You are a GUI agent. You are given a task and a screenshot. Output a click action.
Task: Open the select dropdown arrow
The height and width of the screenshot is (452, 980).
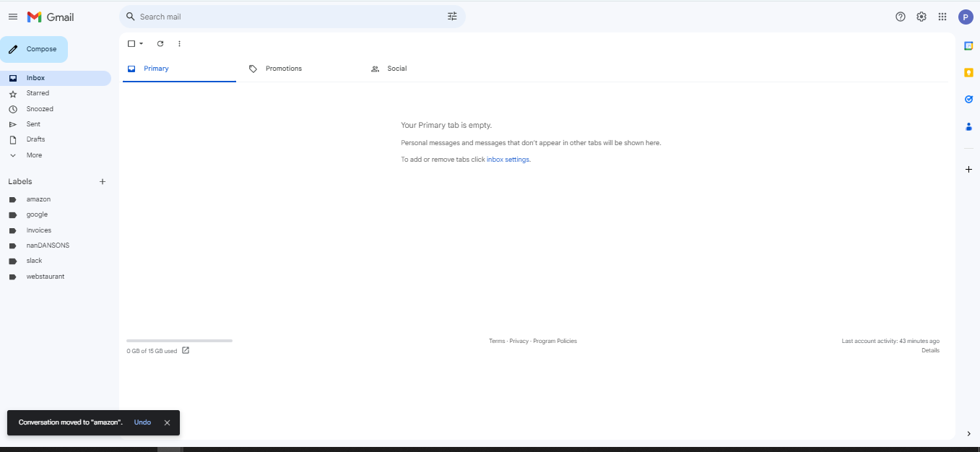[141, 43]
